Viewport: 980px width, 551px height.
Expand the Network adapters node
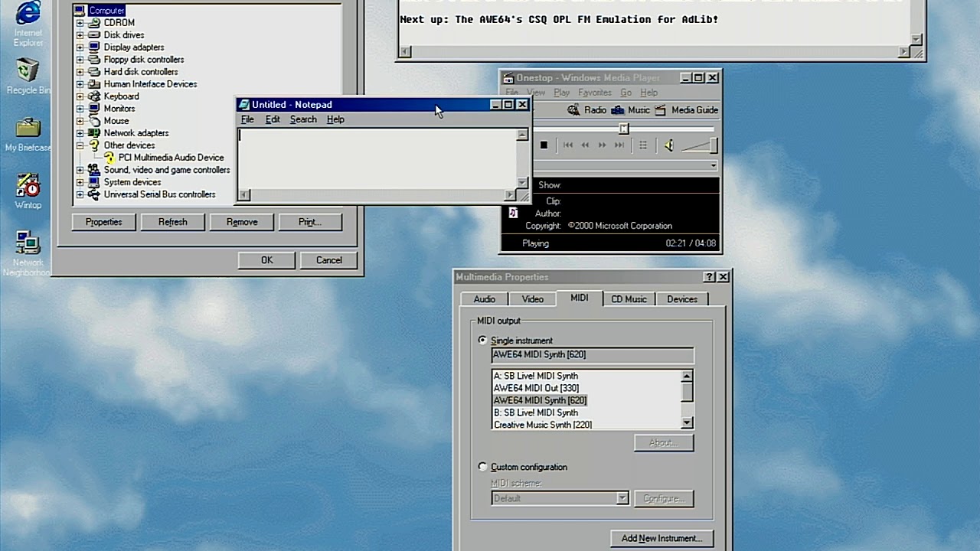[x=80, y=133]
